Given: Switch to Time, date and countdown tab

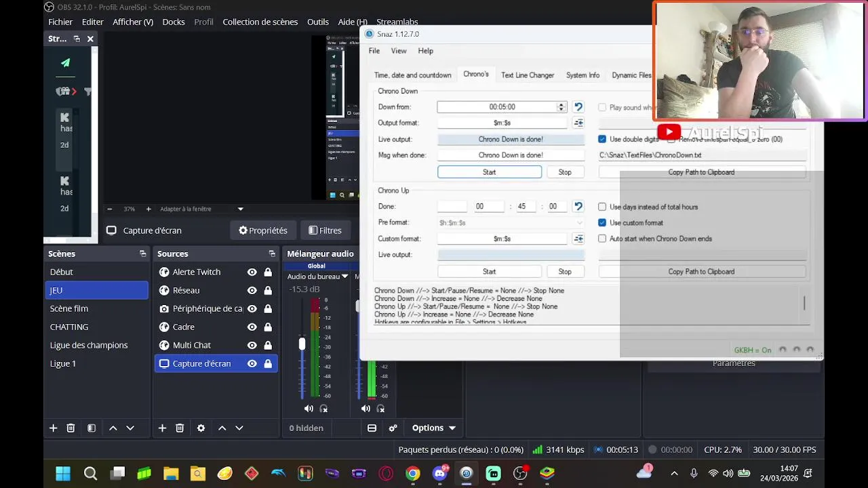Looking at the screenshot, I should [412, 75].
